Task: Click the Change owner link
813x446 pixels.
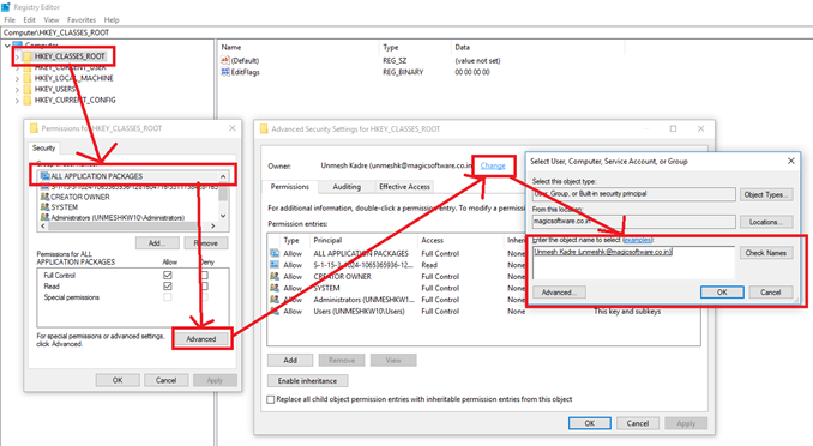Action: click(x=493, y=165)
